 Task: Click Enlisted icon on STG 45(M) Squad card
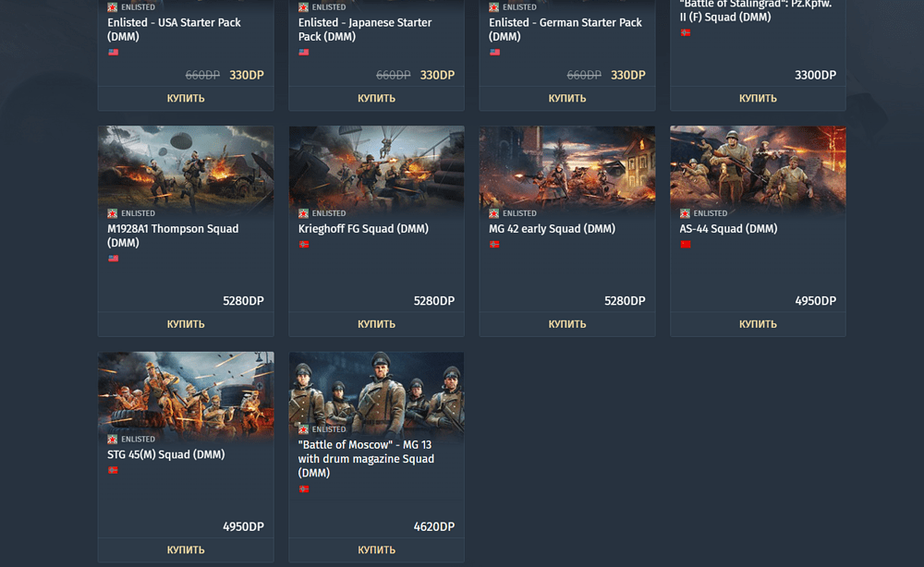click(112, 440)
